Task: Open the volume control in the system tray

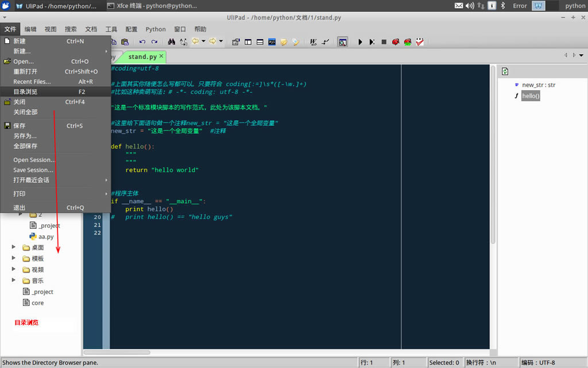Action: [470, 6]
